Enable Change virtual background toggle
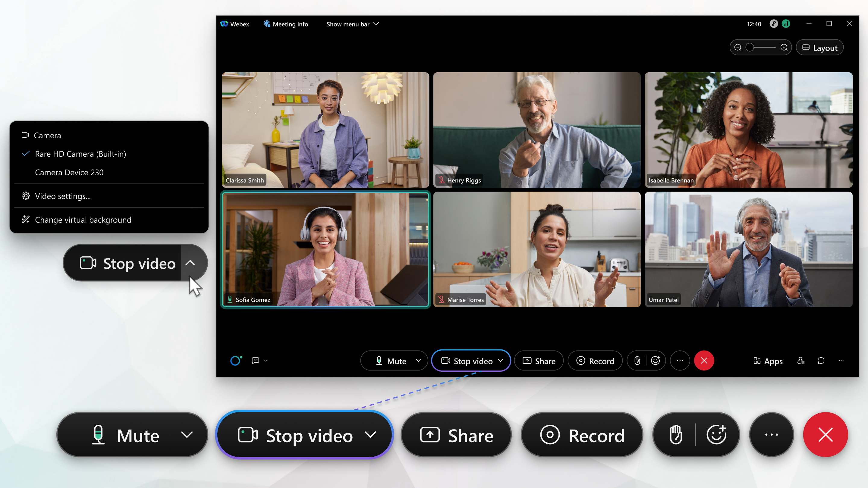 83,219
